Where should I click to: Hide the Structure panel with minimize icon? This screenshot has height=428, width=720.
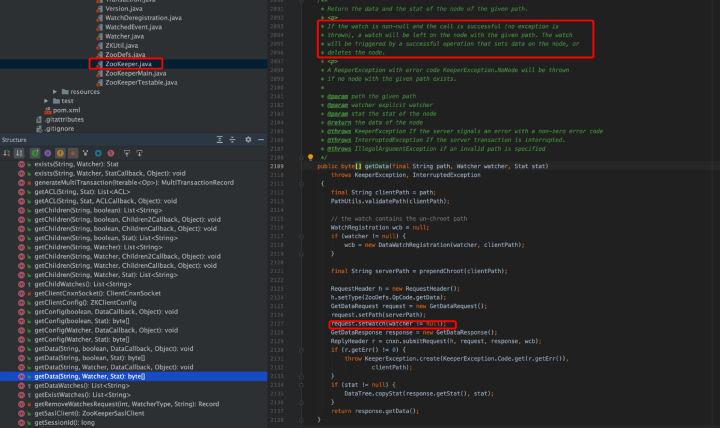261,139
